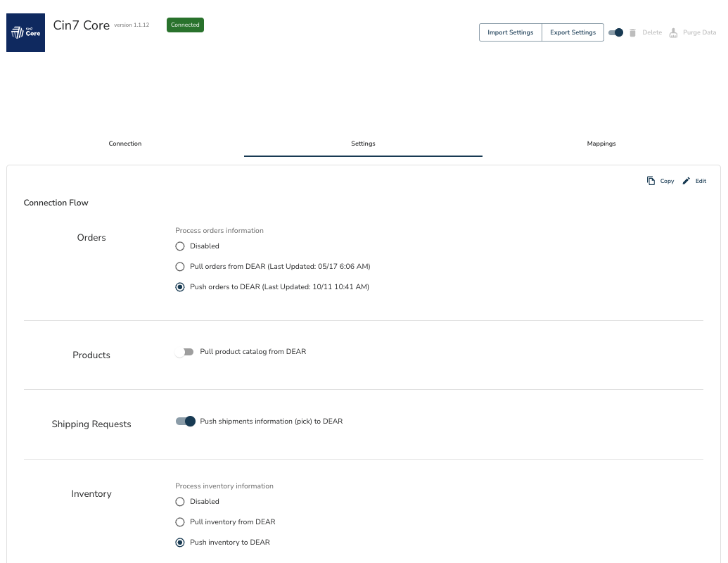Click the Inventory section label
The image size is (728, 563).
click(91, 494)
